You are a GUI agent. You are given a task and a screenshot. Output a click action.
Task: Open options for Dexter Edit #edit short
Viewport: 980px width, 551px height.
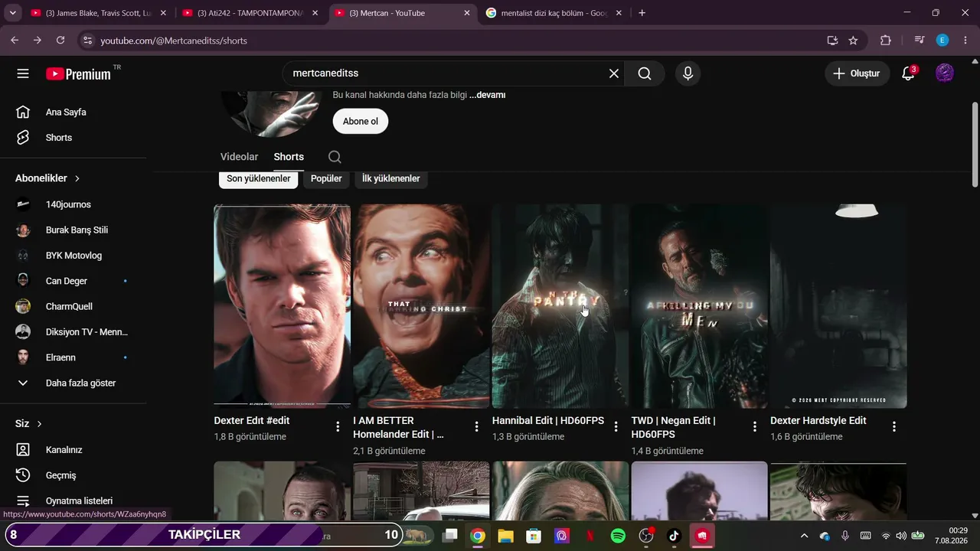click(338, 427)
